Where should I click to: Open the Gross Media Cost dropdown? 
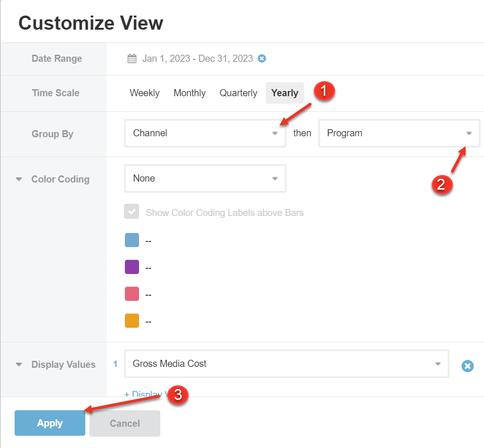click(287, 364)
